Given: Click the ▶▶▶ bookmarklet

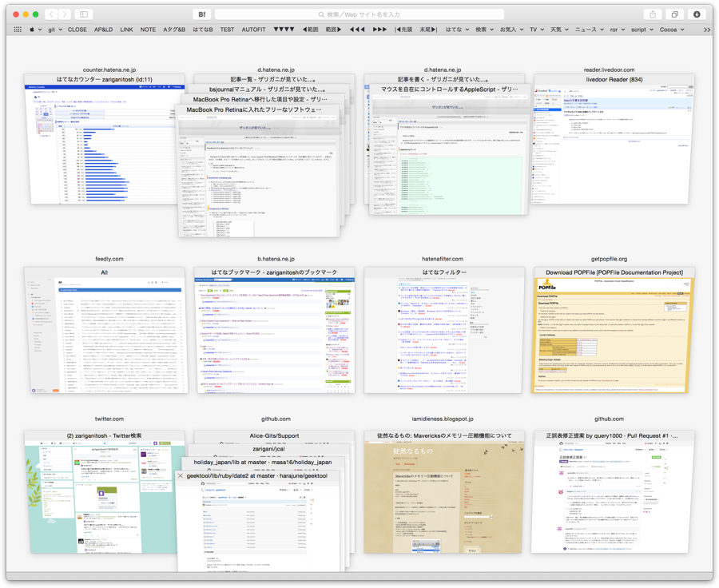Looking at the screenshot, I should click(379, 30).
